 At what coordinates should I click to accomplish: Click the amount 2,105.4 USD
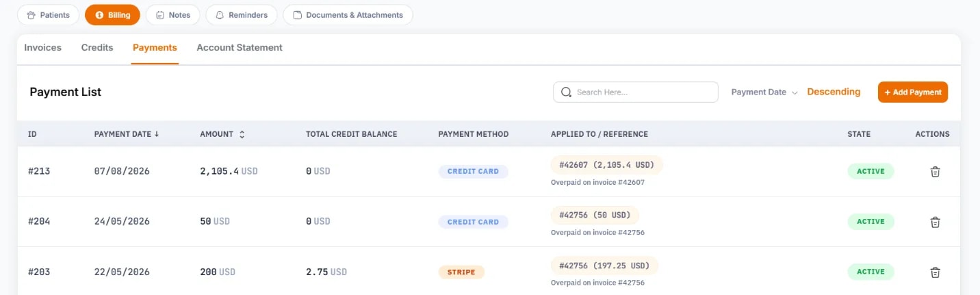229,172
